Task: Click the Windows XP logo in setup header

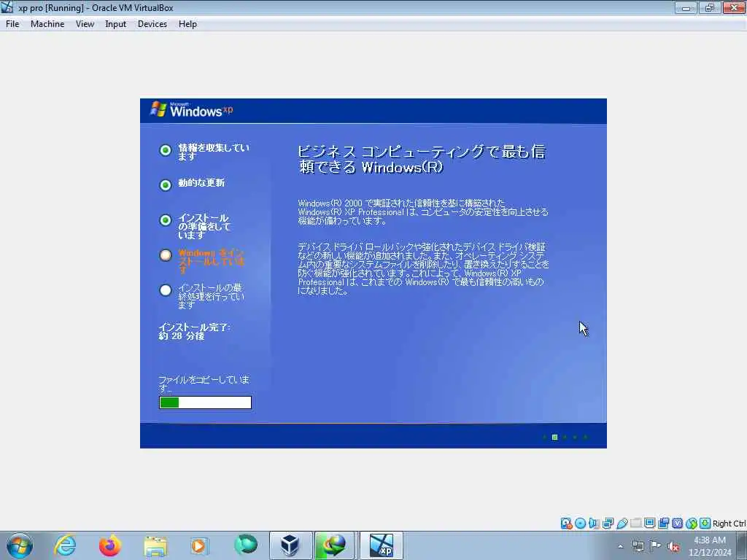Action: tap(192, 109)
